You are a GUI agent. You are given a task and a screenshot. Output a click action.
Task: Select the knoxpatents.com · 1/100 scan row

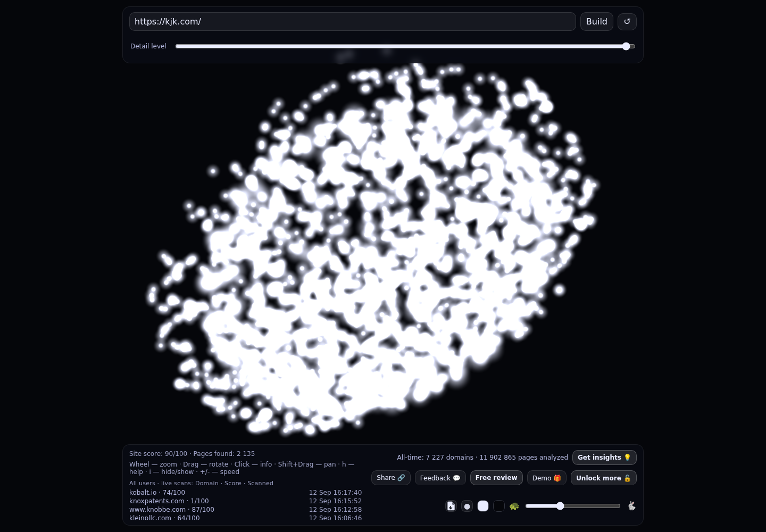(x=245, y=501)
